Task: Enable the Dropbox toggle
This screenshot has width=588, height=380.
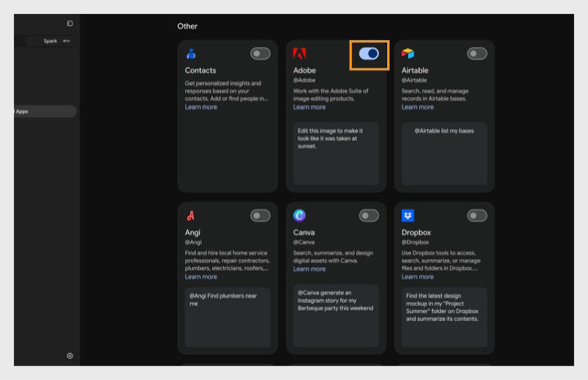Action: (477, 216)
